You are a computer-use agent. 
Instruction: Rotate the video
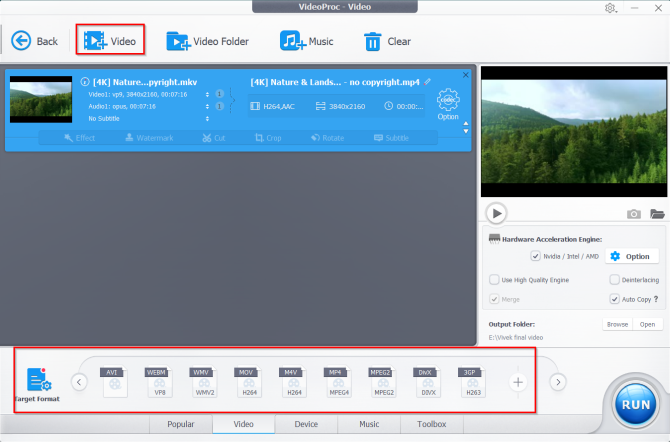(x=327, y=138)
